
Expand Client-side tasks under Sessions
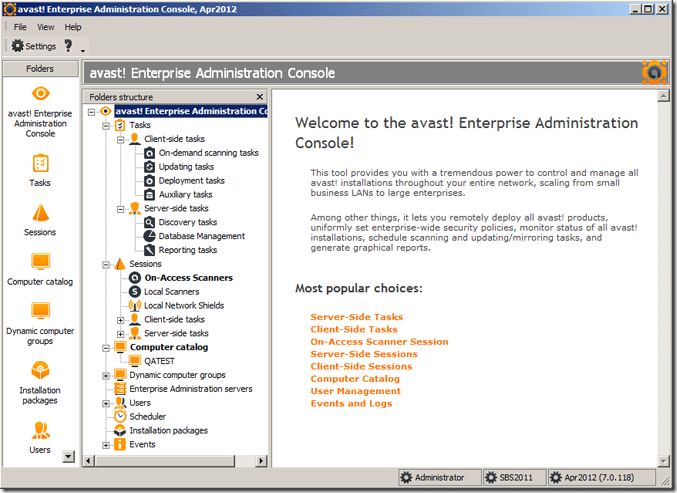tap(121, 320)
